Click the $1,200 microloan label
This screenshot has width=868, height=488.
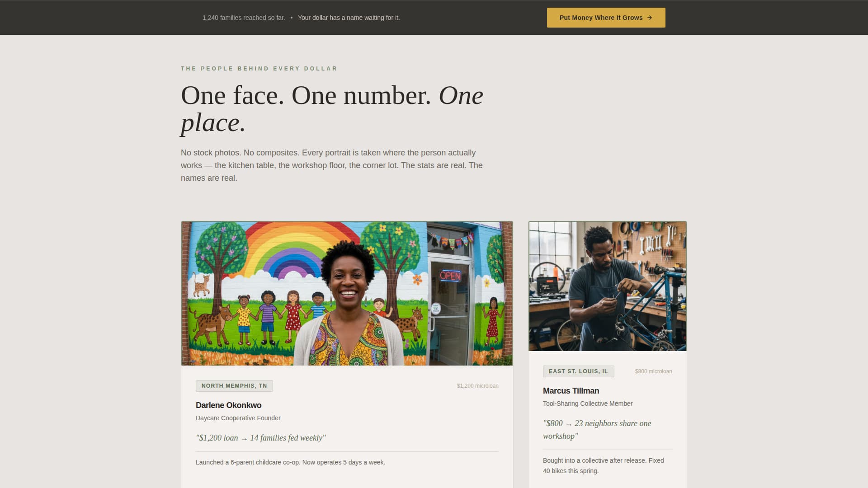tap(477, 385)
